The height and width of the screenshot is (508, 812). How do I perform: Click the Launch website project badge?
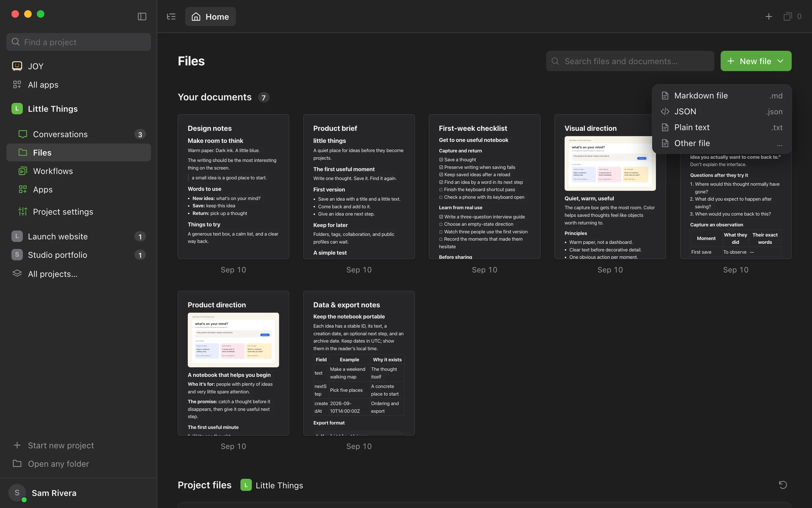coord(17,236)
